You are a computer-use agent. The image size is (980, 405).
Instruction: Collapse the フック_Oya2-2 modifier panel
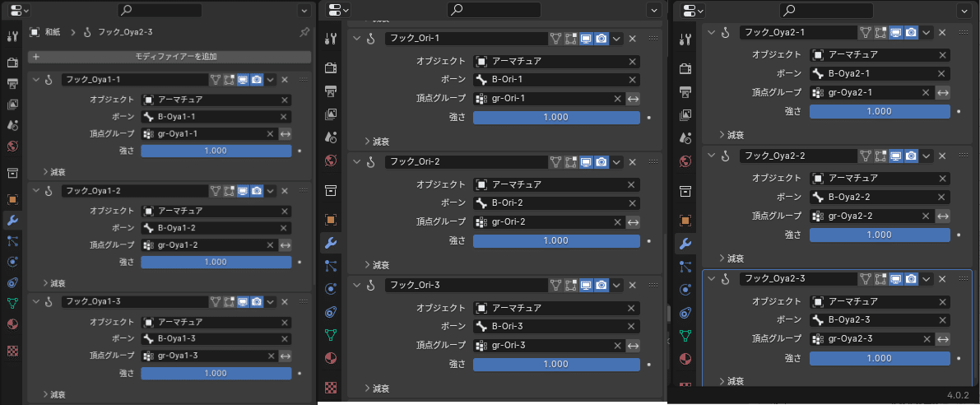pos(711,155)
